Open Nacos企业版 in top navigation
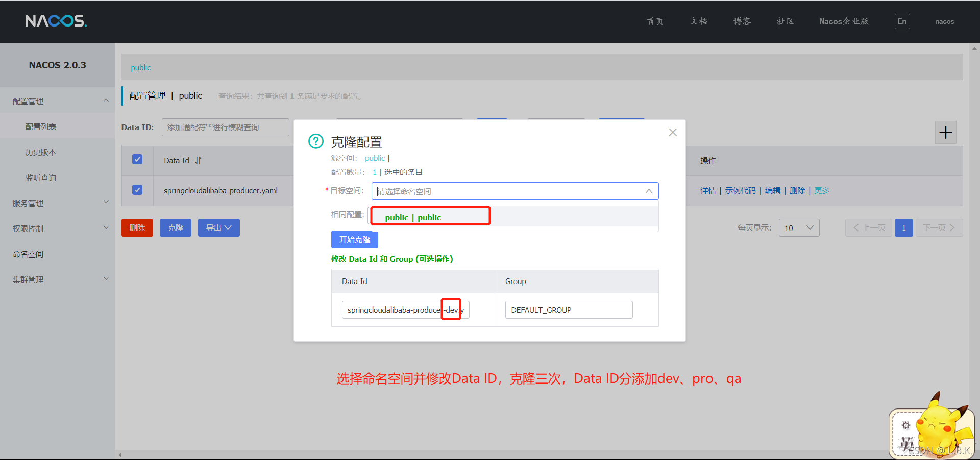Image resolution: width=980 pixels, height=460 pixels. [844, 21]
